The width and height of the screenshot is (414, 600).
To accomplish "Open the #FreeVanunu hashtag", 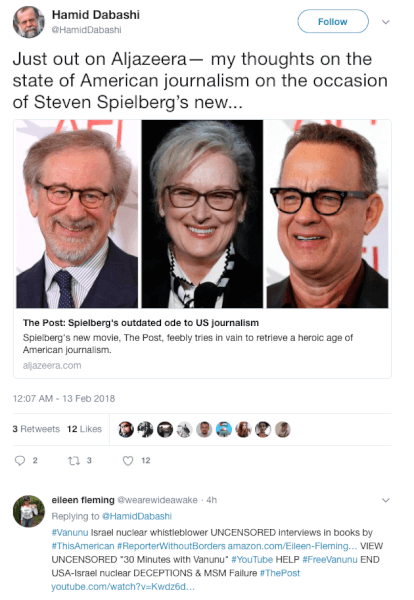I will coord(330,559).
